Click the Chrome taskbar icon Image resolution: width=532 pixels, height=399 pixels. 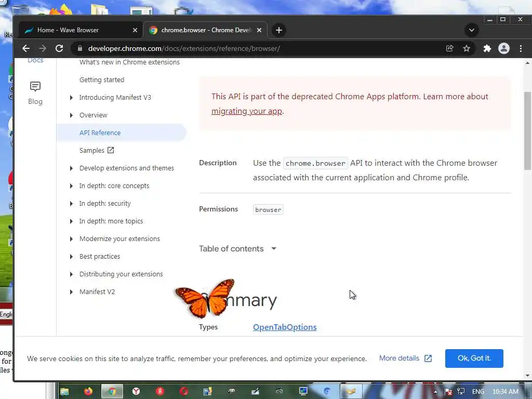point(112,392)
